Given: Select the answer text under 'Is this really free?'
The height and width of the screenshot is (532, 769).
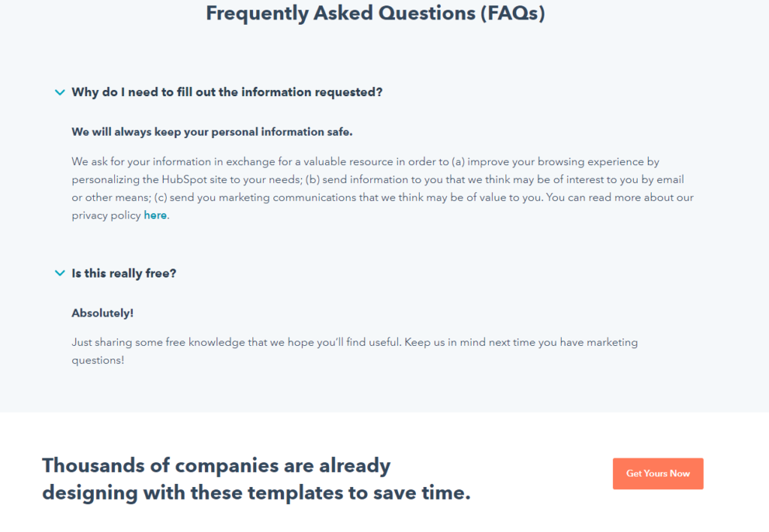Looking at the screenshot, I should [353, 350].
